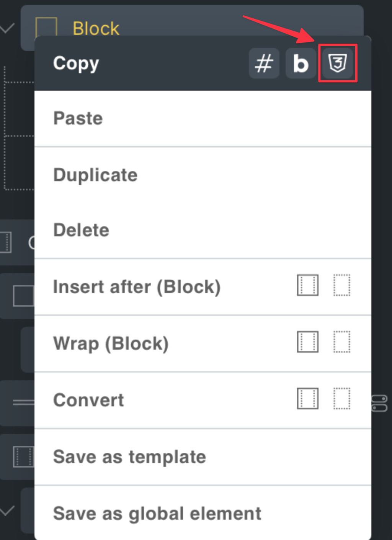Toggle the chevron at the bottom left
This screenshot has width=392, height=540.
point(7,511)
